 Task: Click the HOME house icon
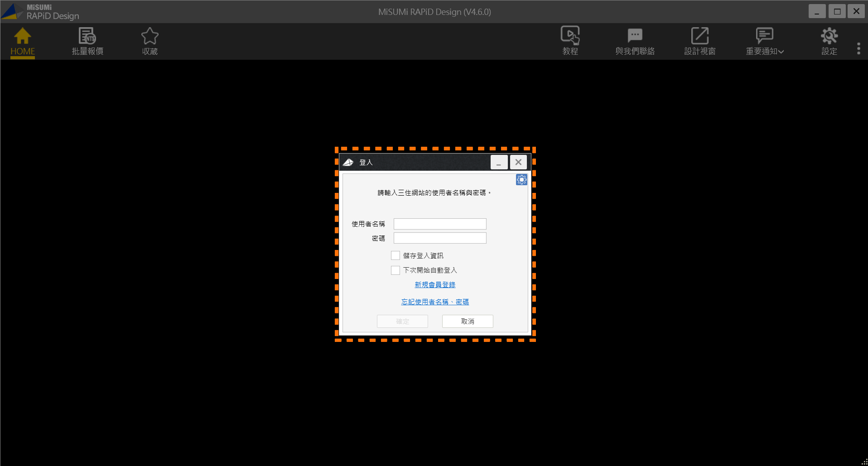tap(22, 37)
